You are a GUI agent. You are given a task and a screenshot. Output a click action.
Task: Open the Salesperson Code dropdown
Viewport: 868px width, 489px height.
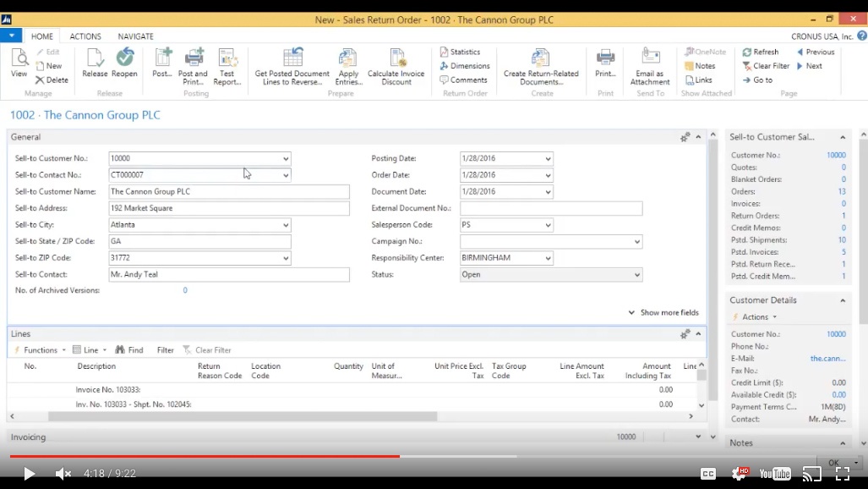548,225
